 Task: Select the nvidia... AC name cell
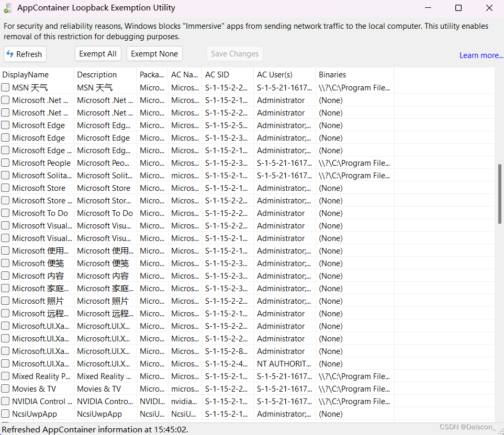pyautogui.click(x=185, y=402)
